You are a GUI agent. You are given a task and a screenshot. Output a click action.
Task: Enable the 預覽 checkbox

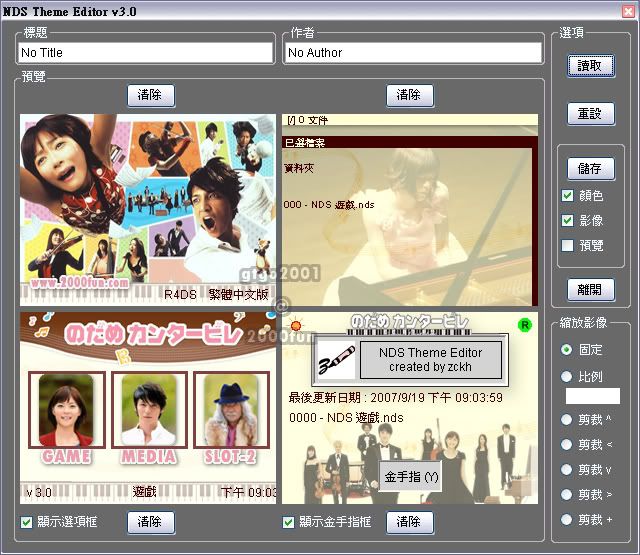568,245
